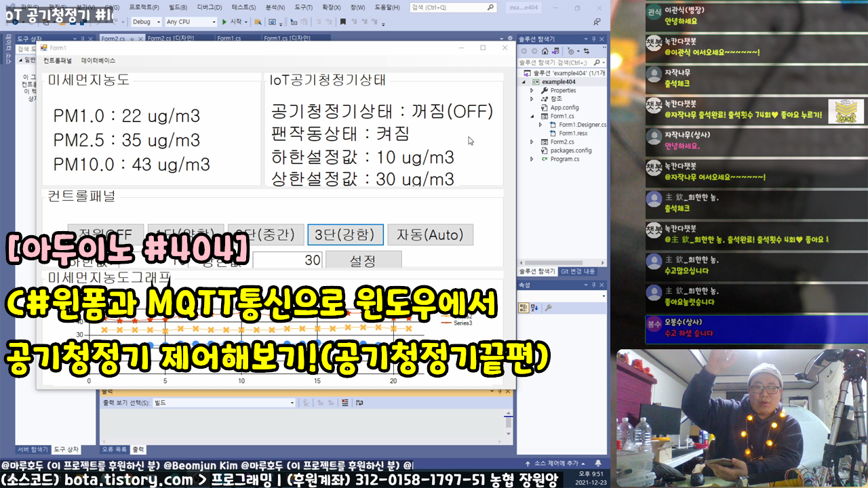The width and height of the screenshot is (868, 488).
Task: Open the 도구(T) menu
Action: click(x=303, y=7)
